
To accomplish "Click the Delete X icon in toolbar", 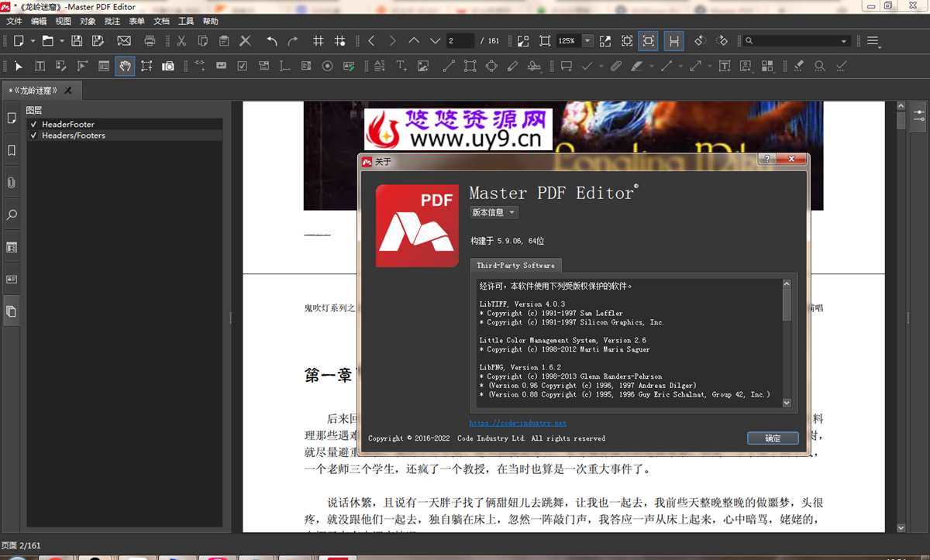I will pos(246,41).
